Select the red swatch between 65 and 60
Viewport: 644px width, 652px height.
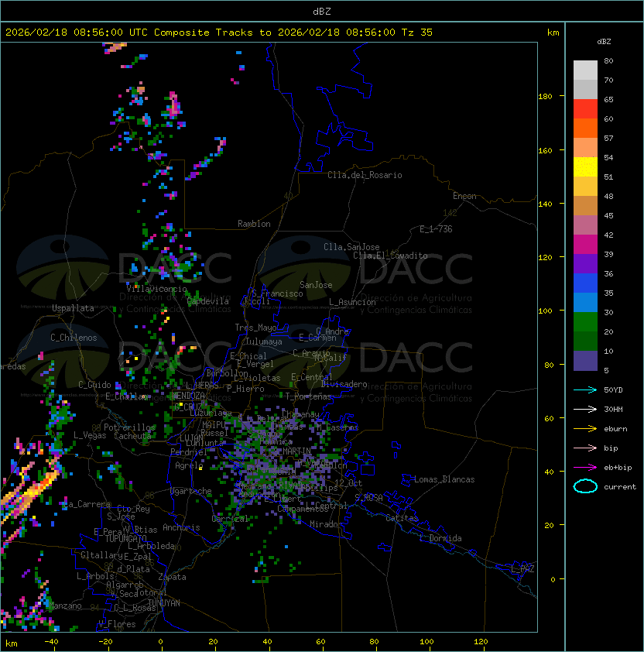[x=585, y=109]
